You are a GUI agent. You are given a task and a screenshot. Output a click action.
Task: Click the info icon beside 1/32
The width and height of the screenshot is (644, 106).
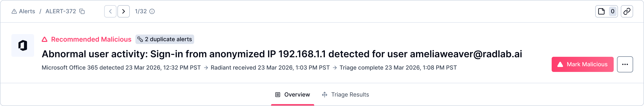click(x=152, y=12)
